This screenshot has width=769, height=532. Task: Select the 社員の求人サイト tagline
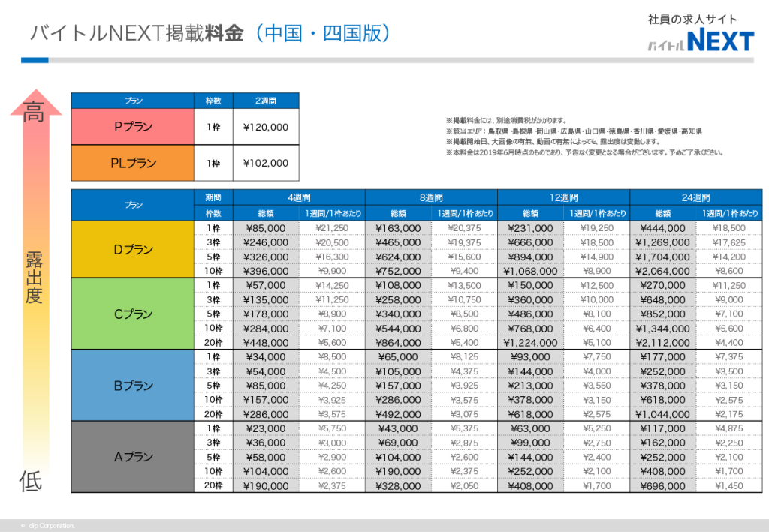pyautogui.click(x=692, y=19)
